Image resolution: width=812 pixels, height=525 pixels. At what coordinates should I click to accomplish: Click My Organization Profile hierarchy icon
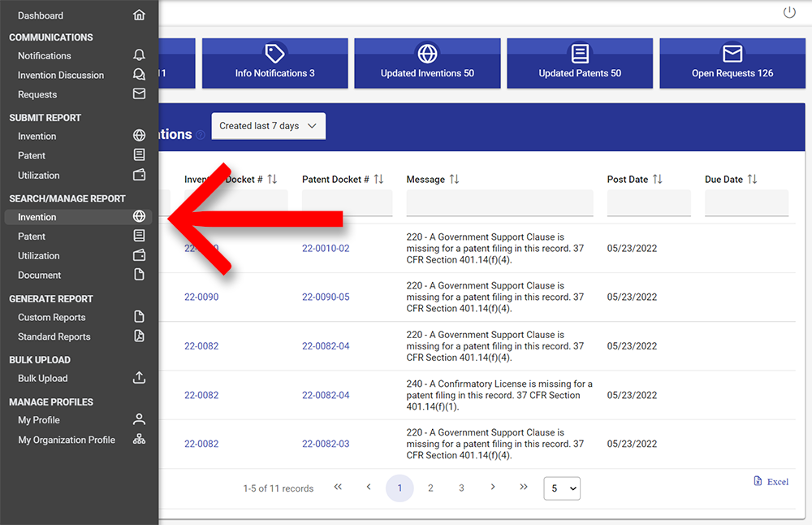pyautogui.click(x=139, y=440)
